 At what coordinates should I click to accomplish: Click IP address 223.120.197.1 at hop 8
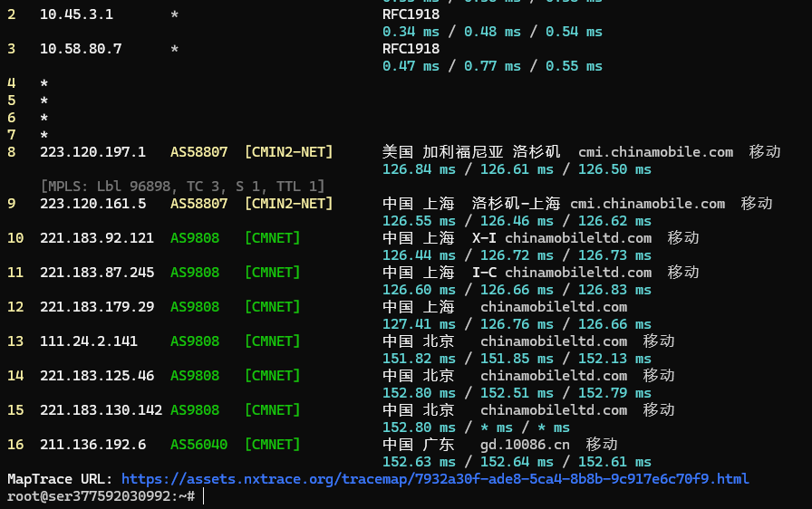click(x=92, y=152)
